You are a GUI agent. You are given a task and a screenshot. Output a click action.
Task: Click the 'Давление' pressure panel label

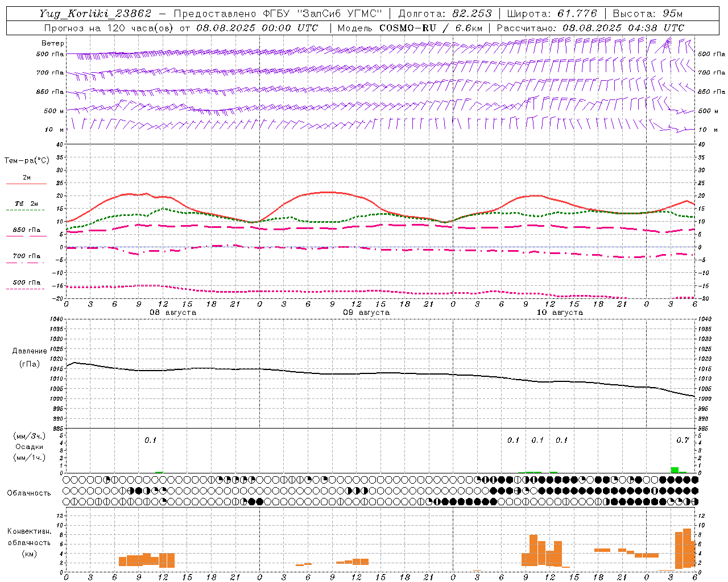click(30, 351)
